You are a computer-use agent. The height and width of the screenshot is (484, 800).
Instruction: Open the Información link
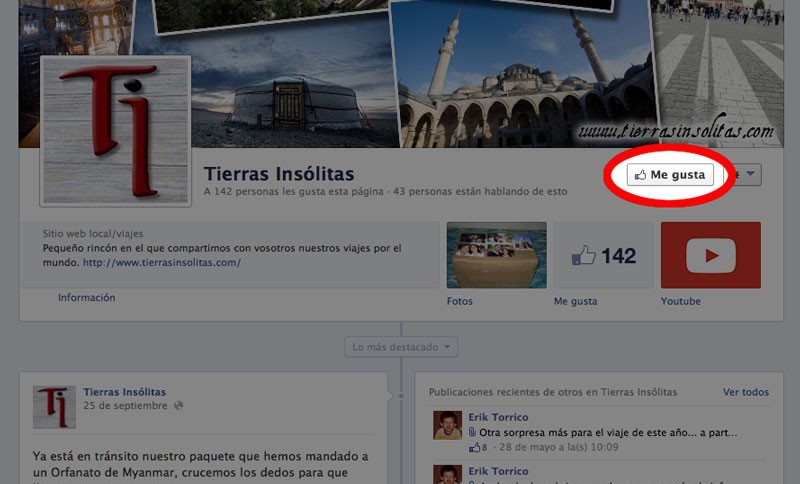[x=86, y=298]
